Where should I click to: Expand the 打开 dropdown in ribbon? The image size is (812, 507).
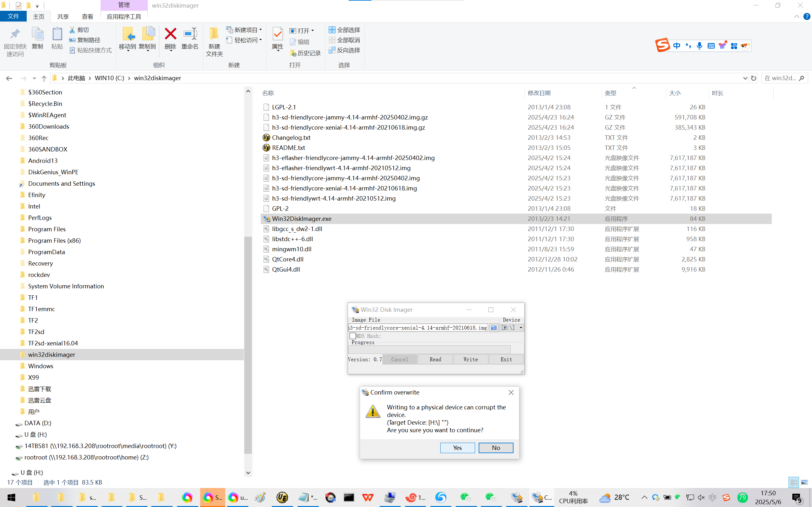[x=312, y=31]
